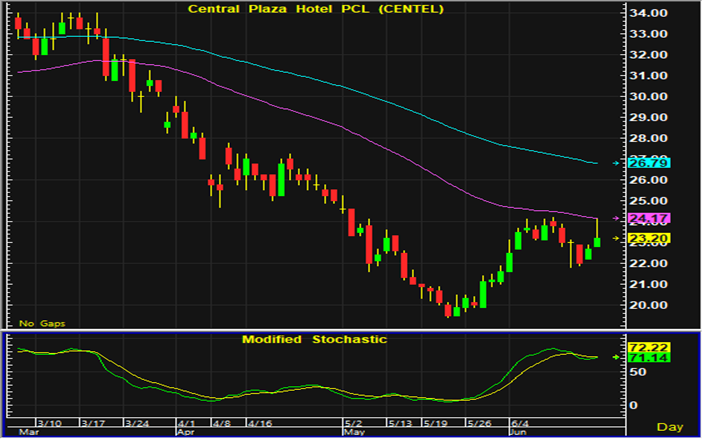Viewport: 703px width, 439px height.
Task: Click the 21.00 price axis label
Action: tap(648, 284)
